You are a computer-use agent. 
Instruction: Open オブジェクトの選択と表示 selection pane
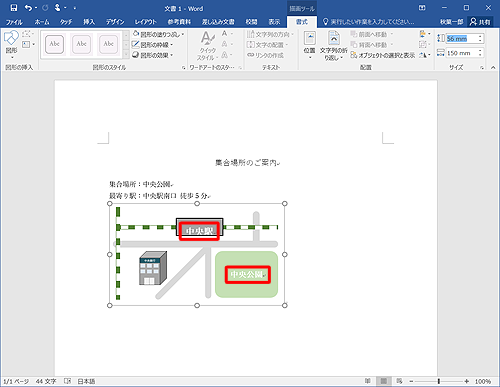383,55
